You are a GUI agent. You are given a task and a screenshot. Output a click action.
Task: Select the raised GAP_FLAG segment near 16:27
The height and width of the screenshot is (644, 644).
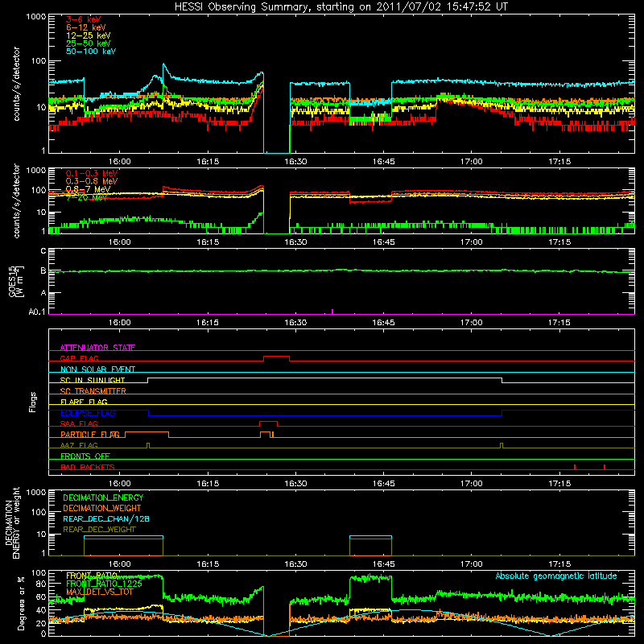tap(276, 357)
